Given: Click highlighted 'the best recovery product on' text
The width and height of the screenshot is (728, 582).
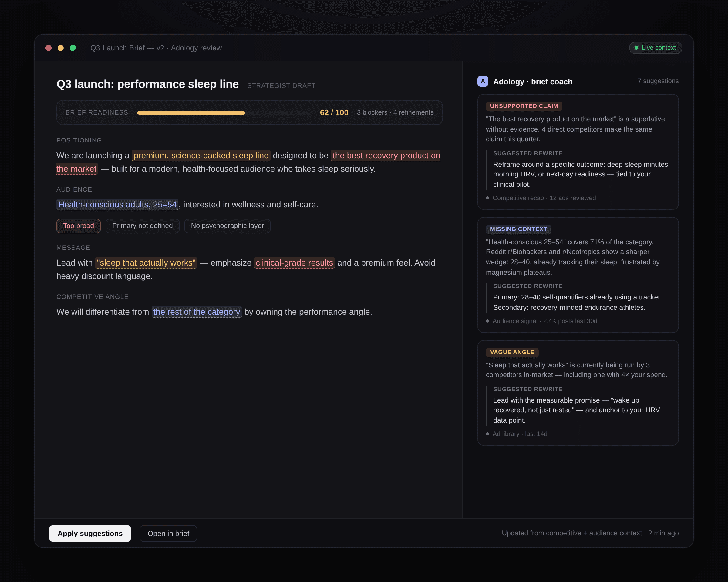Looking at the screenshot, I should (386, 156).
